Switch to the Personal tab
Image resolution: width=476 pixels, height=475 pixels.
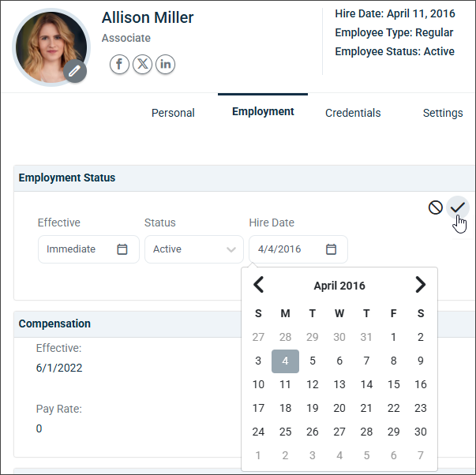173,113
